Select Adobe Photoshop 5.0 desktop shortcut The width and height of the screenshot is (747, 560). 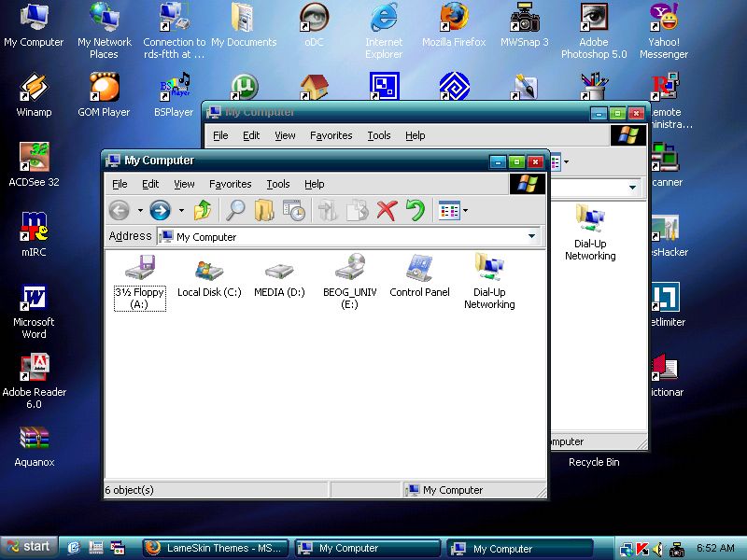tap(594, 31)
